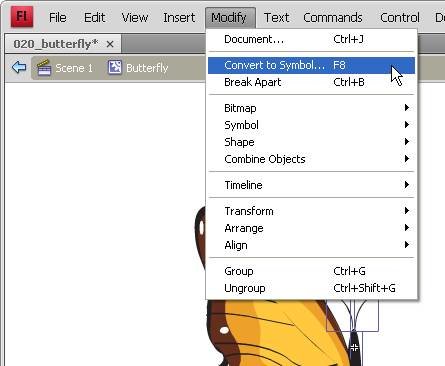Open the Transform submenu
Viewport: 445px width, 366px height.
(311, 211)
